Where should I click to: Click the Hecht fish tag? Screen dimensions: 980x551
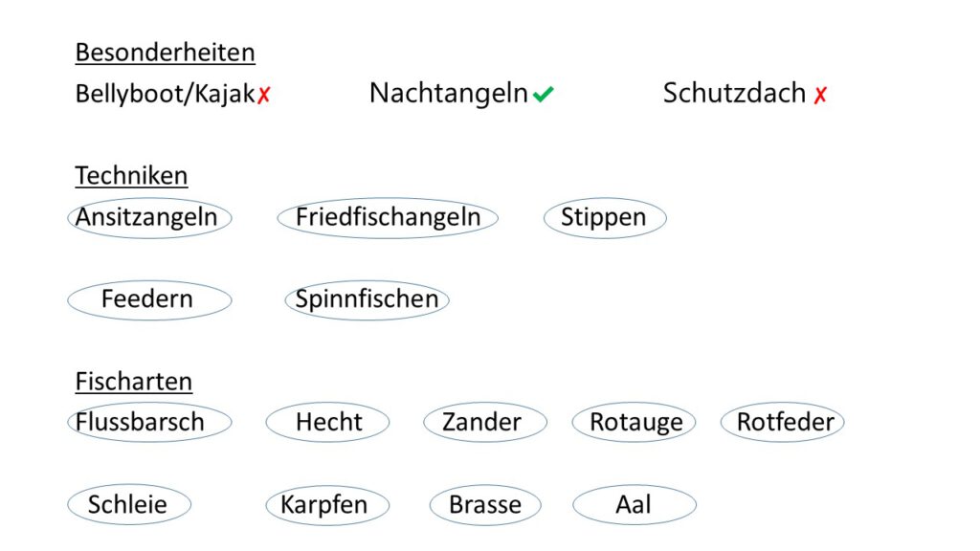(x=328, y=422)
